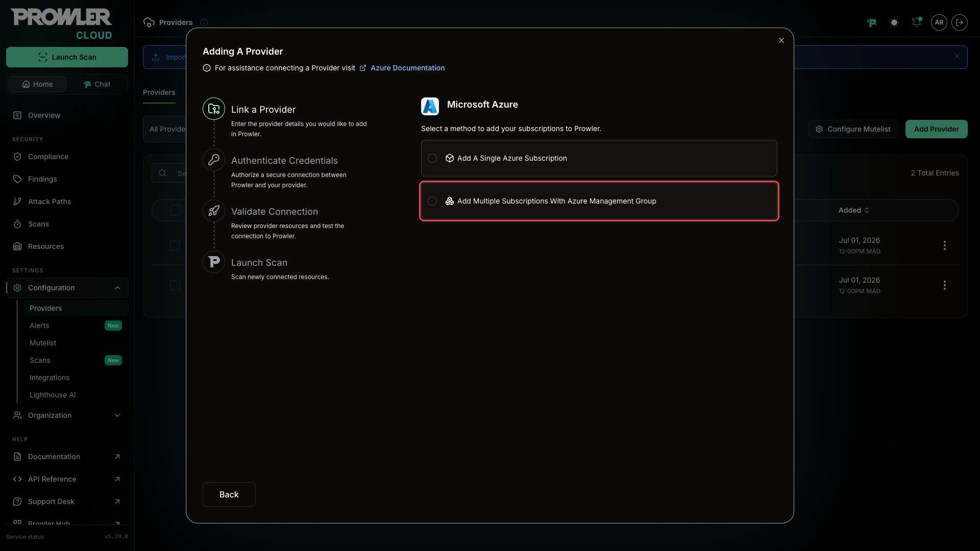
Task: Sort by the Added column header
Action: [x=853, y=210]
